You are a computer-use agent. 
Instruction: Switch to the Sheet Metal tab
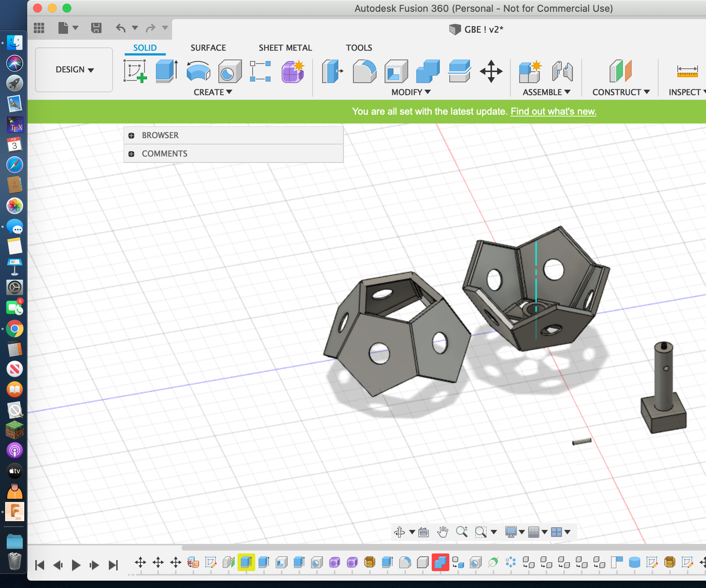click(x=285, y=48)
